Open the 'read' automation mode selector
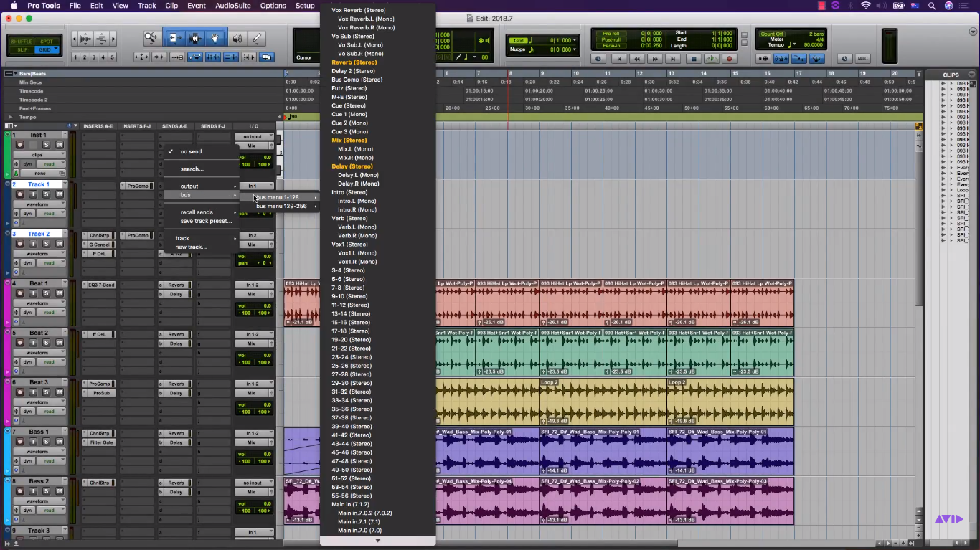980x550 pixels. pyautogui.click(x=49, y=163)
